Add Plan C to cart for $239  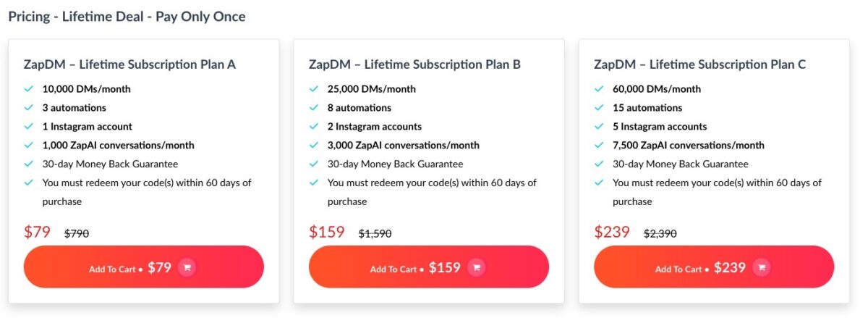click(713, 267)
